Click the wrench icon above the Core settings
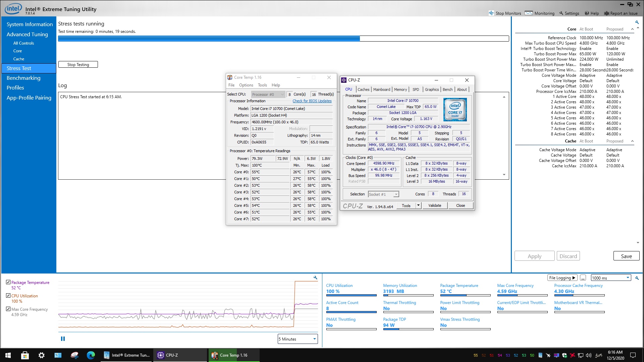This screenshot has width=644, height=362. click(637, 22)
